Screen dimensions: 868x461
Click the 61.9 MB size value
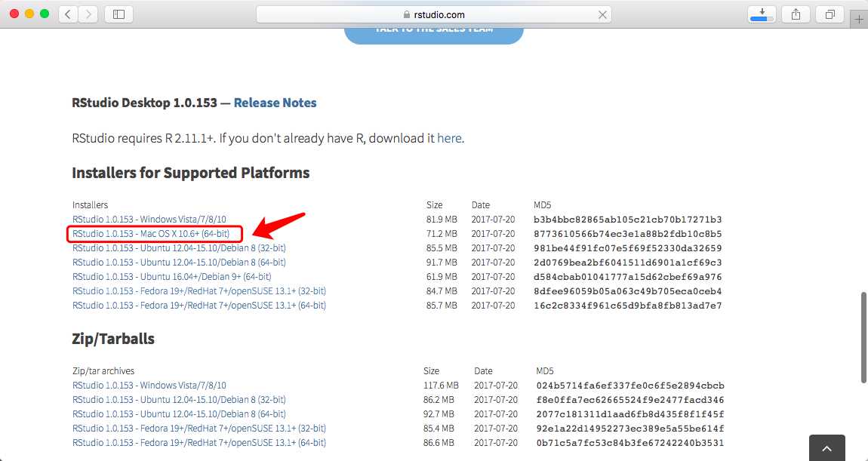(442, 277)
